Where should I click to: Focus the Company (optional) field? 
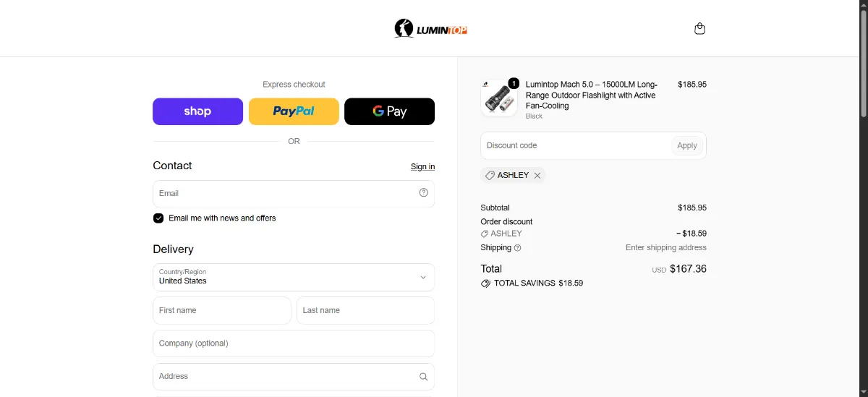(x=294, y=343)
